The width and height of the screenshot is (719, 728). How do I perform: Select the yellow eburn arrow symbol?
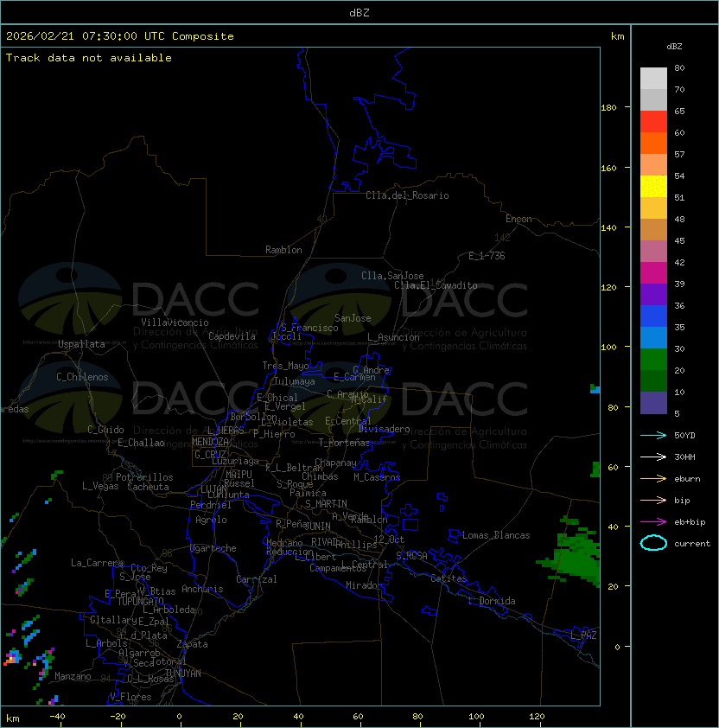point(653,478)
